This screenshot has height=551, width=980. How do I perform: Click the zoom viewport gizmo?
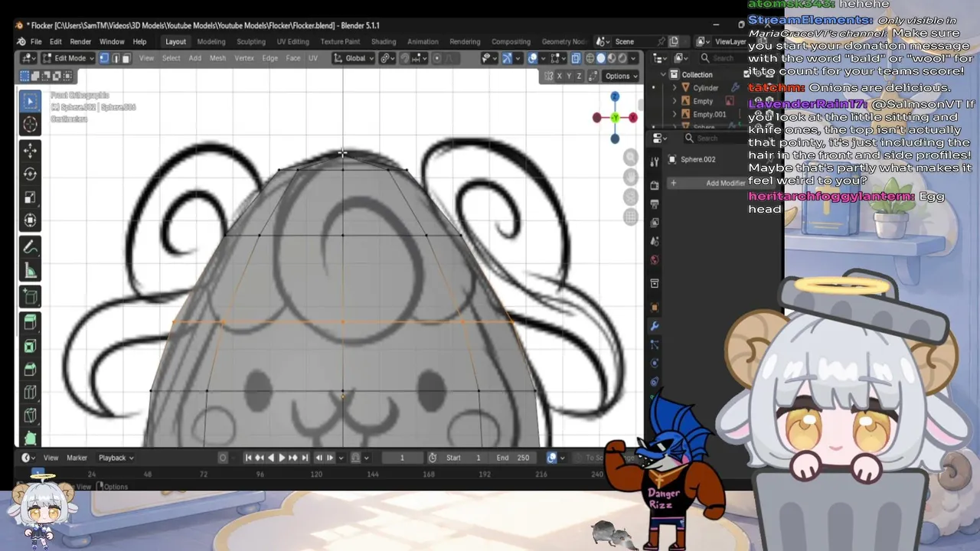[630, 158]
